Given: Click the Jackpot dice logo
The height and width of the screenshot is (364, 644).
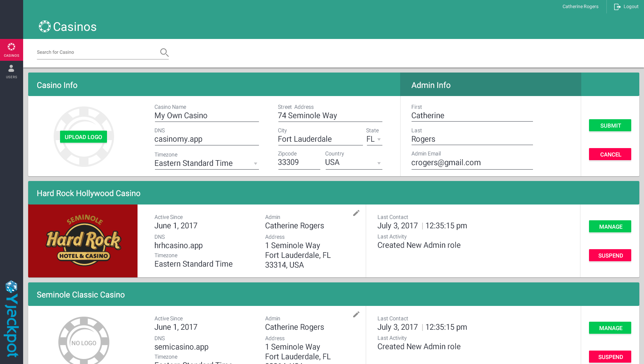Looking at the screenshot, I should coord(11,287).
